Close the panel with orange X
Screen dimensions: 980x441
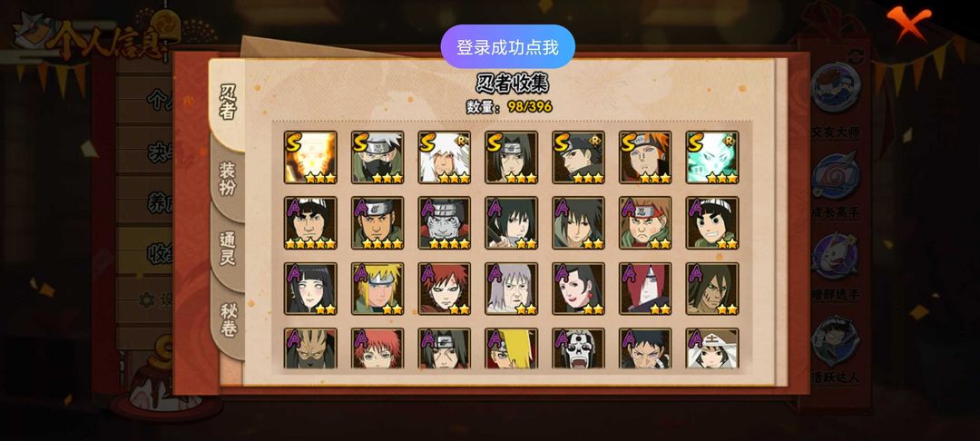tap(908, 23)
